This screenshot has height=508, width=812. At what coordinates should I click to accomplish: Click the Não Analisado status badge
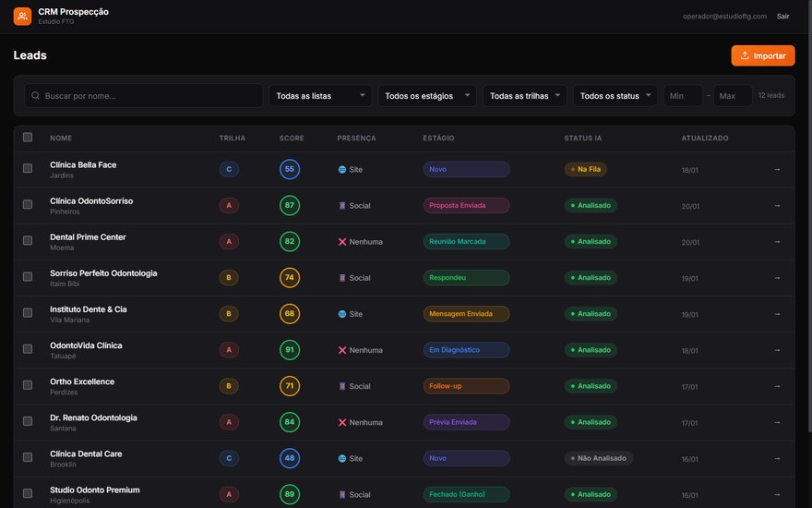click(x=598, y=458)
